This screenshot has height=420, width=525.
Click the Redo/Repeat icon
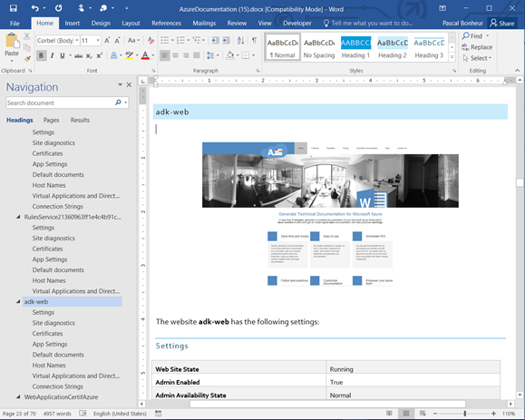coord(59,7)
